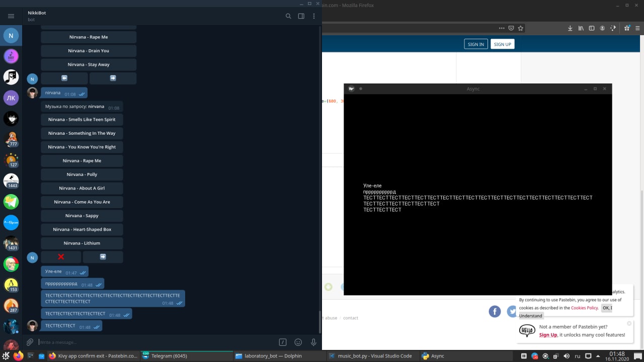
Task: Attach a file via paperclip icon
Action: (30, 342)
